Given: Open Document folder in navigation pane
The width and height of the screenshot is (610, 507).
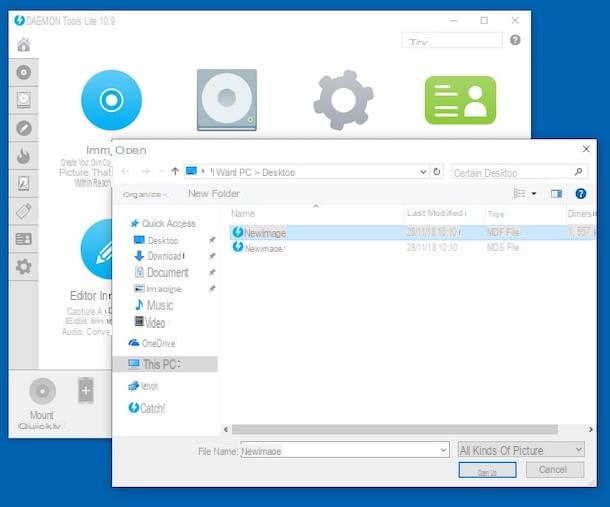Looking at the screenshot, I should click(x=161, y=272).
